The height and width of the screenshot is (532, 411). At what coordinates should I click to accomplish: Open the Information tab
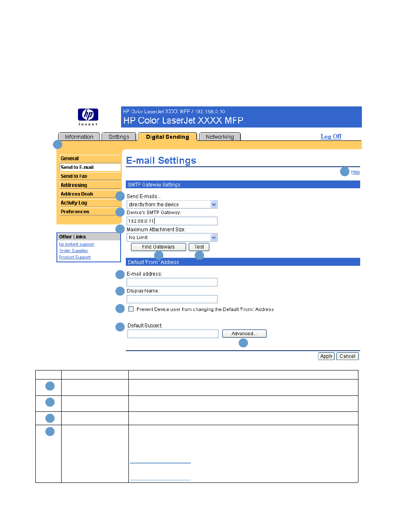[79, 137]
